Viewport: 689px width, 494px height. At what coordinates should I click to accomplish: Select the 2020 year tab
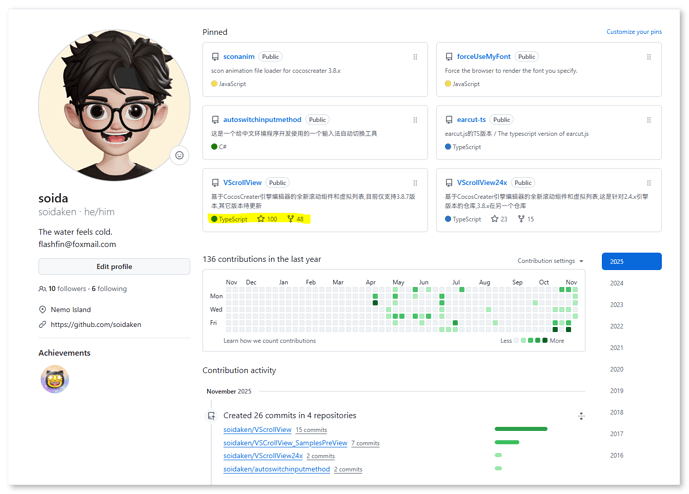(x=616, y=369)
